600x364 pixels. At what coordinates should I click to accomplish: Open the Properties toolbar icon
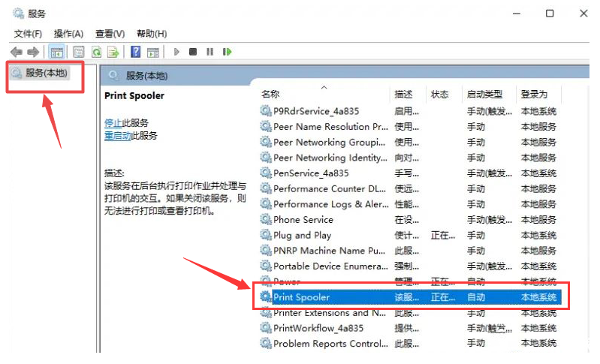78,52
